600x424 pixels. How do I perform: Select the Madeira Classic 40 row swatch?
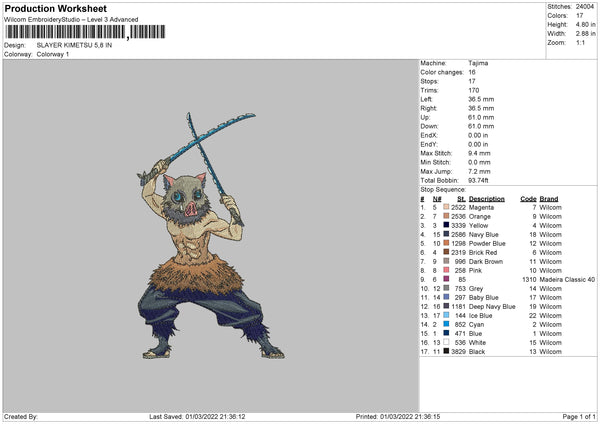click(x=446, y=279)
